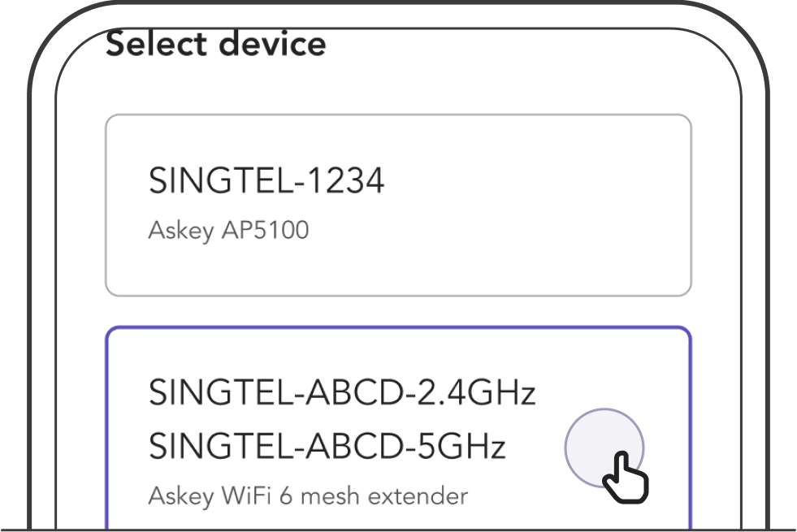Viewport: 797px width, 532px height.
Task: Click the word Askey under SINGTEL-ABCD-5GHz
Action: [x=181, y=497]
